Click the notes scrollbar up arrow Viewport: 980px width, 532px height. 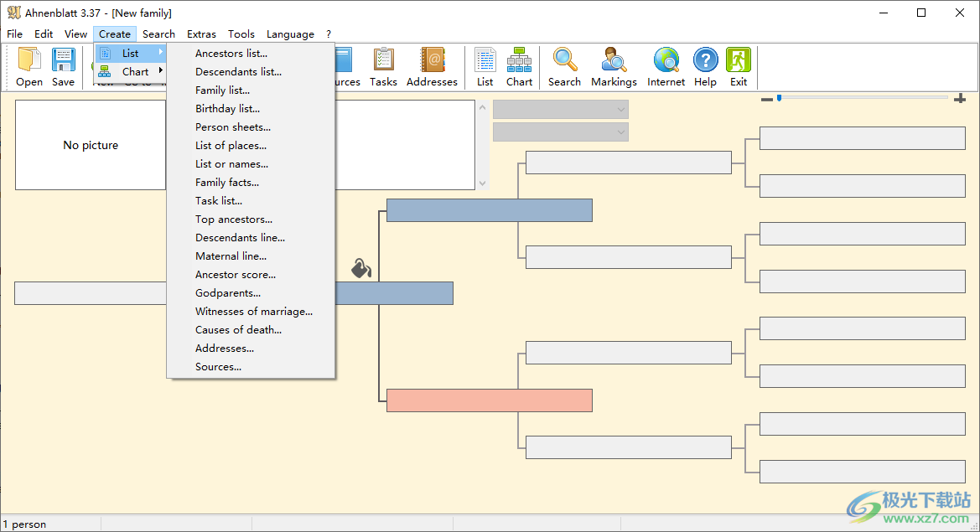point(483,107)
